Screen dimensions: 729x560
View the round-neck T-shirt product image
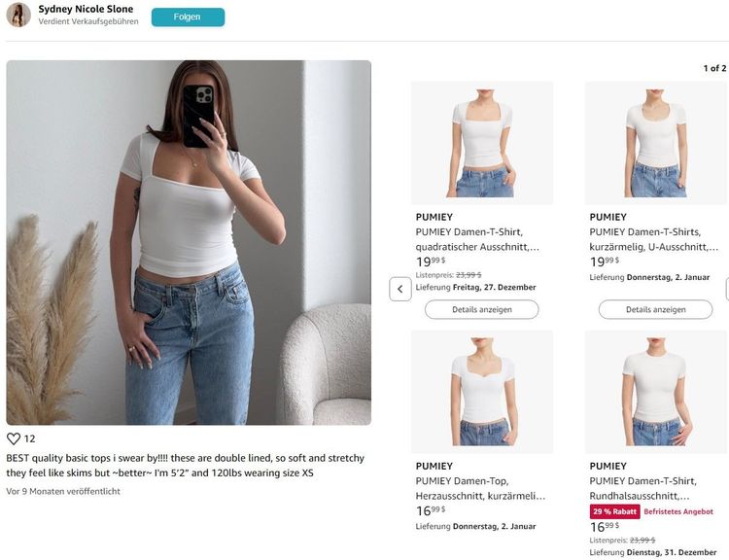[655, 391]
